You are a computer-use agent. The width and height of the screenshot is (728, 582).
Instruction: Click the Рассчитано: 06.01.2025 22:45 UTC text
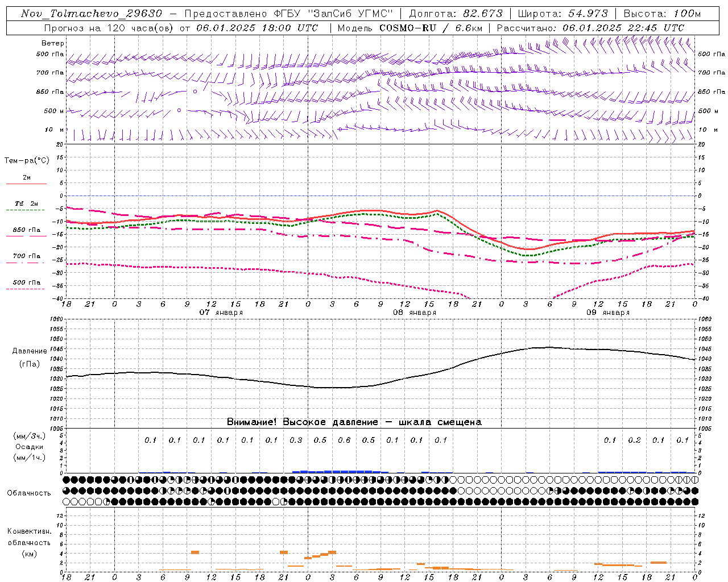(x=590, y=28)
